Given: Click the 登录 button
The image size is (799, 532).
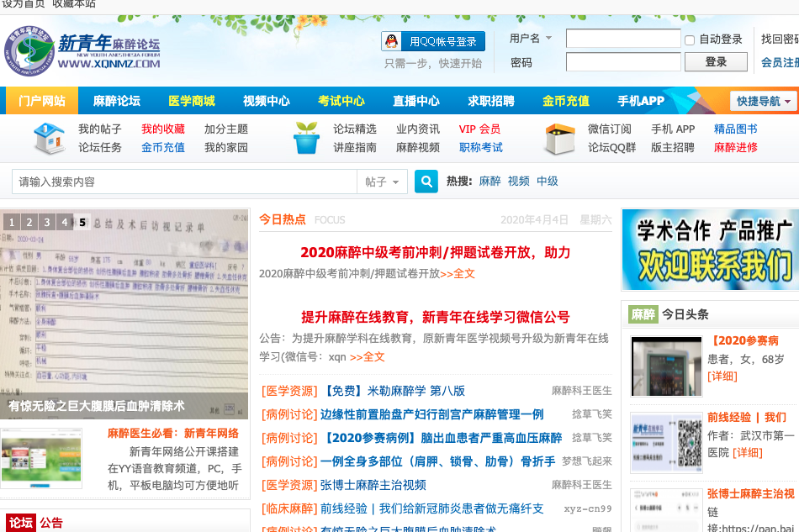Looking at the screenshot, I should [716, 62].
